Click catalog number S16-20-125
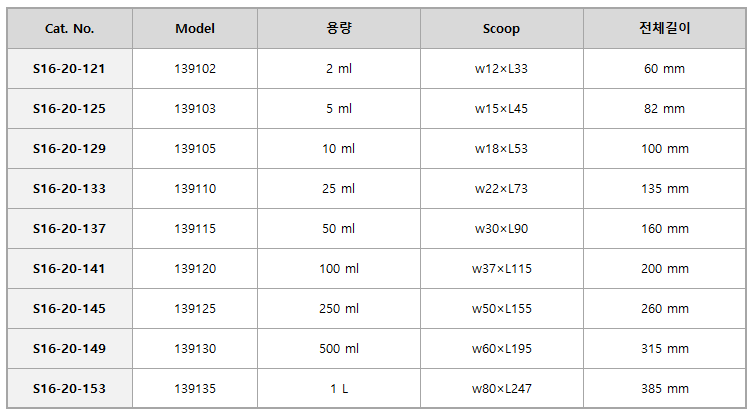Screen dimensions: 753x415 click(x=69, y=109)
